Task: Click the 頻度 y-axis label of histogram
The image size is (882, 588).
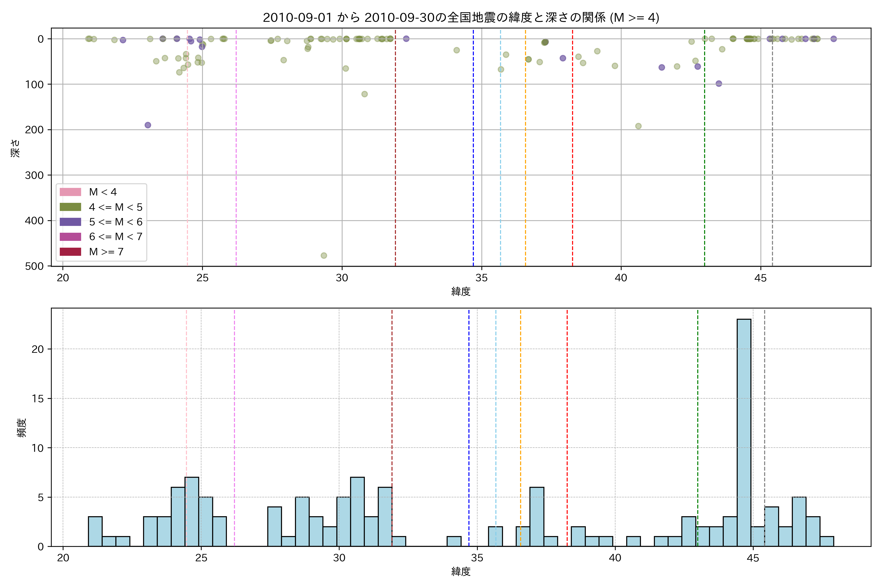Action: click(22, 428)
